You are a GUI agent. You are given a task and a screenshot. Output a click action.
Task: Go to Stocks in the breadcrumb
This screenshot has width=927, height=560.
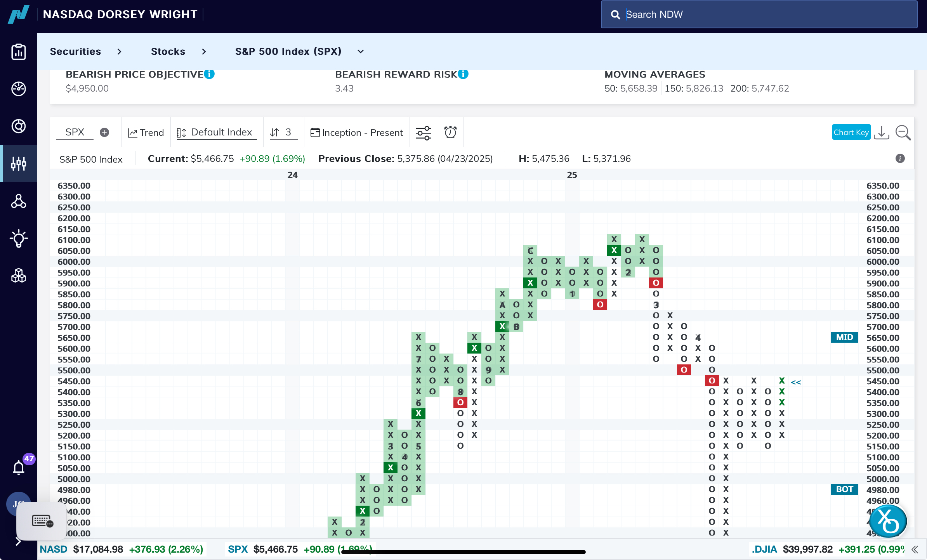point(168,52)
